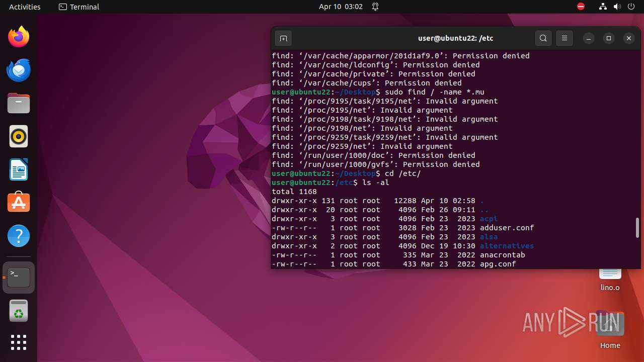Launch Thunderbird mail from the dock

(19, 70)
